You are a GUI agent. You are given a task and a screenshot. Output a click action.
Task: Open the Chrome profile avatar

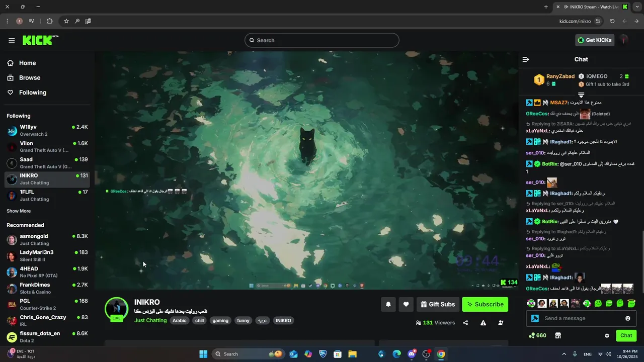click(x=19, y=21)
